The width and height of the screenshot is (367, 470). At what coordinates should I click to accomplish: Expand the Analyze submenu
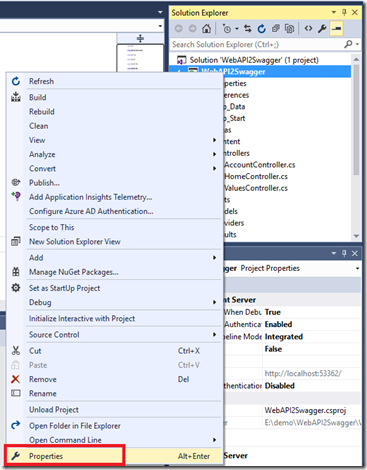[x=114, y=155]
